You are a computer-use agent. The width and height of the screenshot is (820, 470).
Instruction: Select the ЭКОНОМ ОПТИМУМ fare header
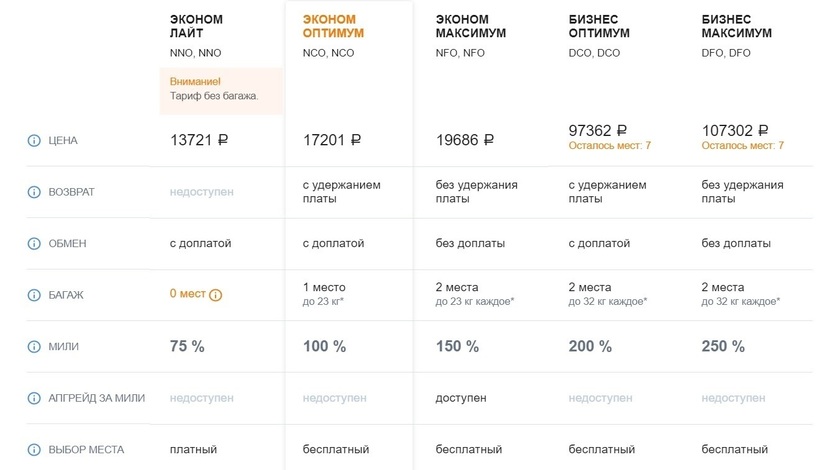click(333, 26)
